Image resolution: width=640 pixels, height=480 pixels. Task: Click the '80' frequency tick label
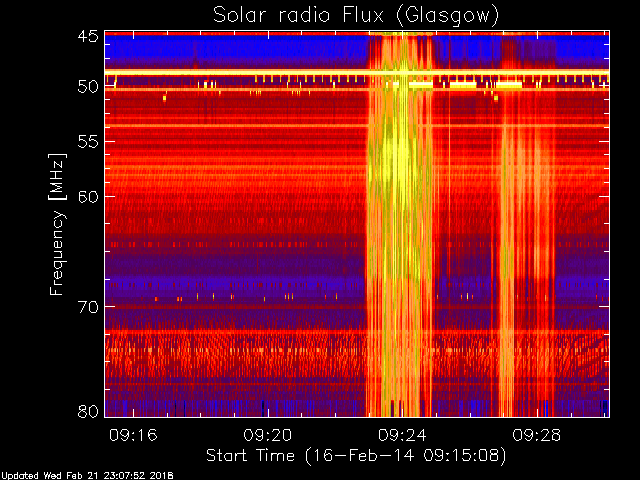(88, 411)
